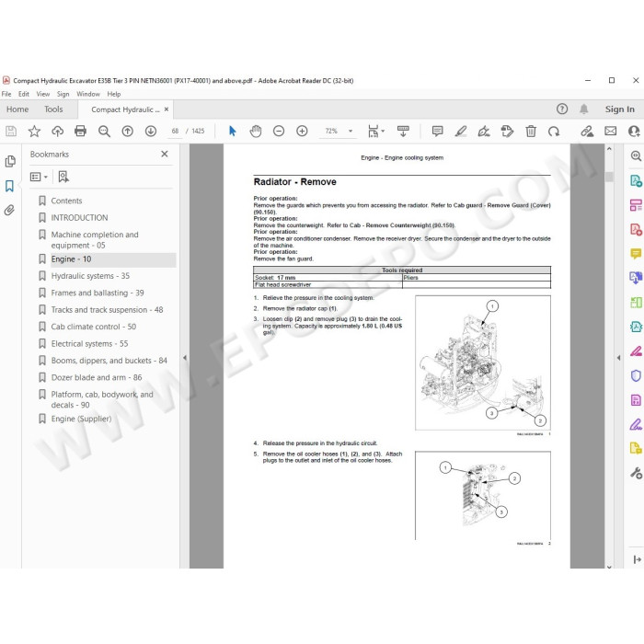
Task: Click the page number field showing 68
Action: click(175, 131)
